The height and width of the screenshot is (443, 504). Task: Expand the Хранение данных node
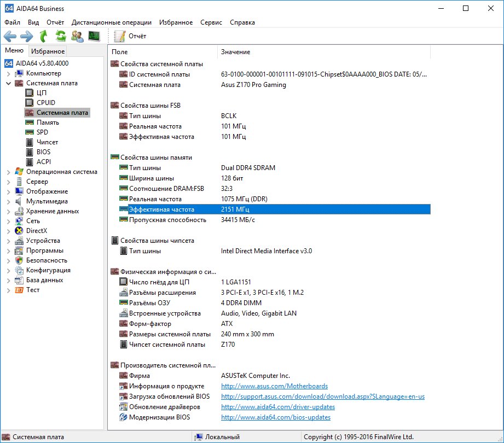point(9,211)
